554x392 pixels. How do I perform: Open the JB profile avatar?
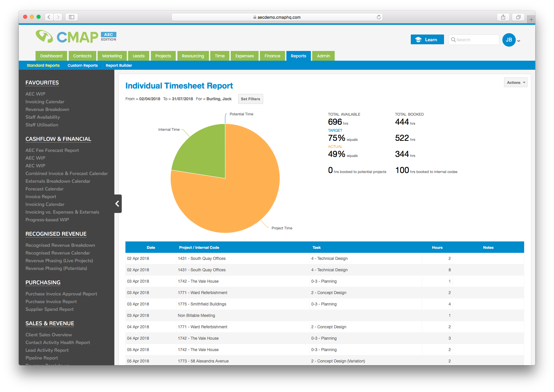509,40
